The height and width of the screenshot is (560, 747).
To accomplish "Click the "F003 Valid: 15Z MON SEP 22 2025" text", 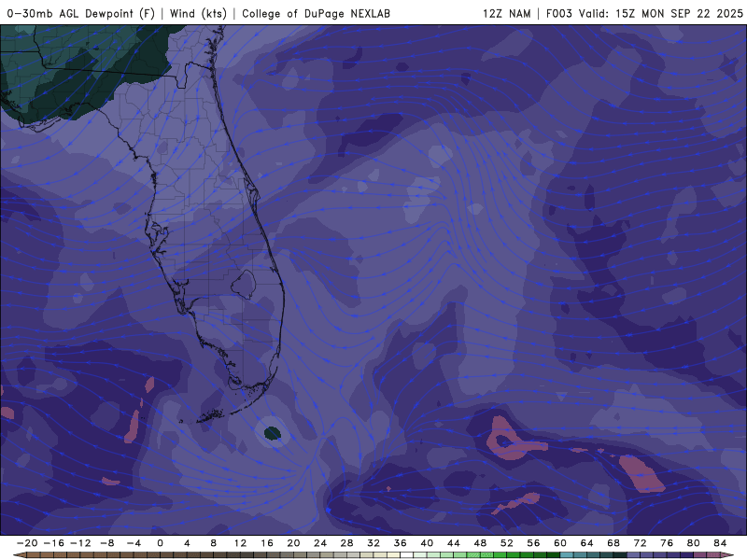I will tap(644, 13).
